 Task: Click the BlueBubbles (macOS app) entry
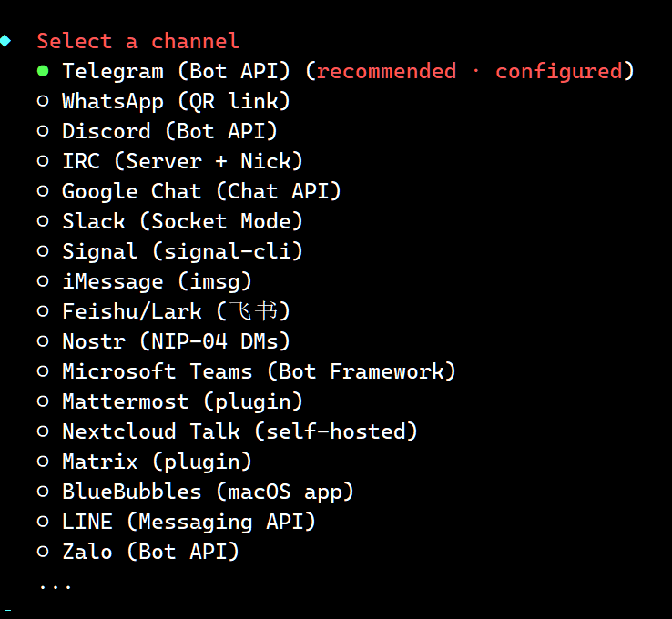208,492
